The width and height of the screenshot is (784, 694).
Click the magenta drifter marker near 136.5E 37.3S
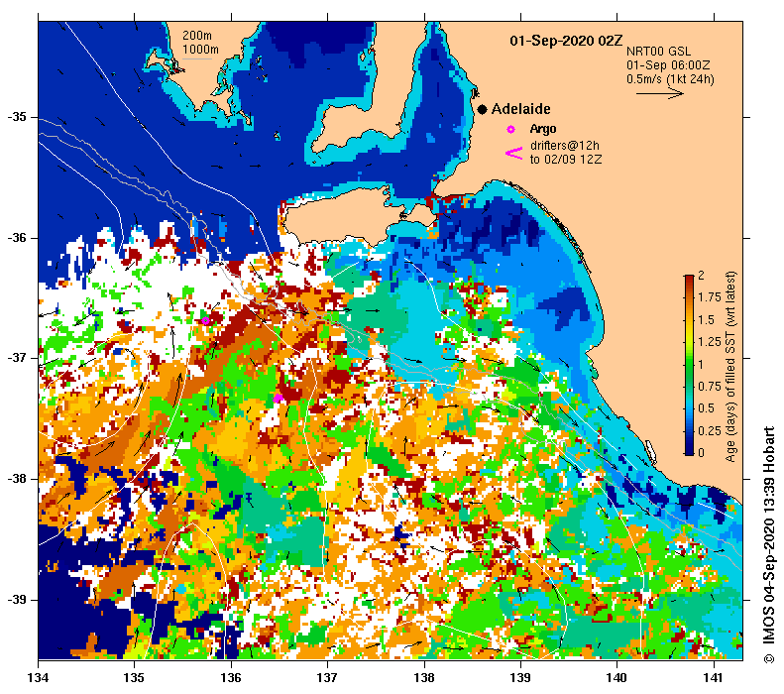(x=278, y=398)
